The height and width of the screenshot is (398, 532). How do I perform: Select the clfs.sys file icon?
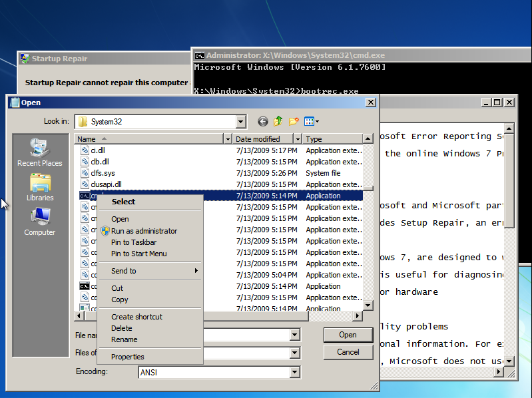click(x=85, y=172)
